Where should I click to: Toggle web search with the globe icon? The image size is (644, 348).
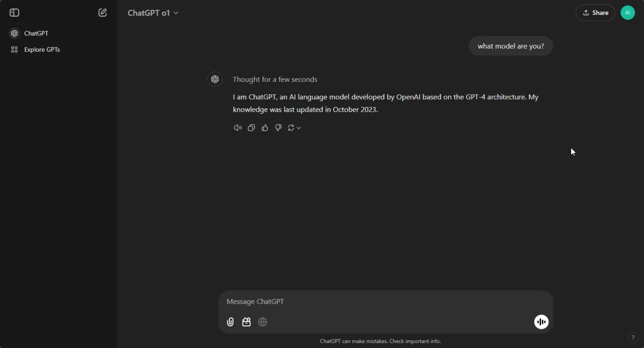coord(263,322)
